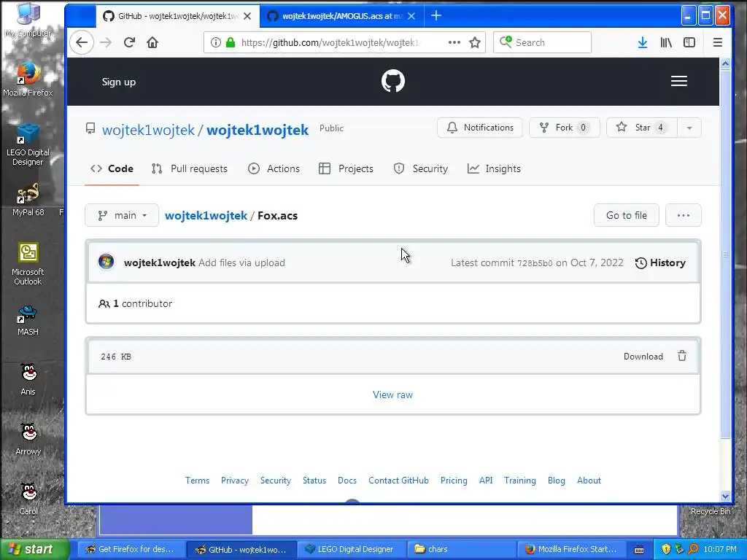Open the Actions tab

pyautogui.click(x=274, y=168)
